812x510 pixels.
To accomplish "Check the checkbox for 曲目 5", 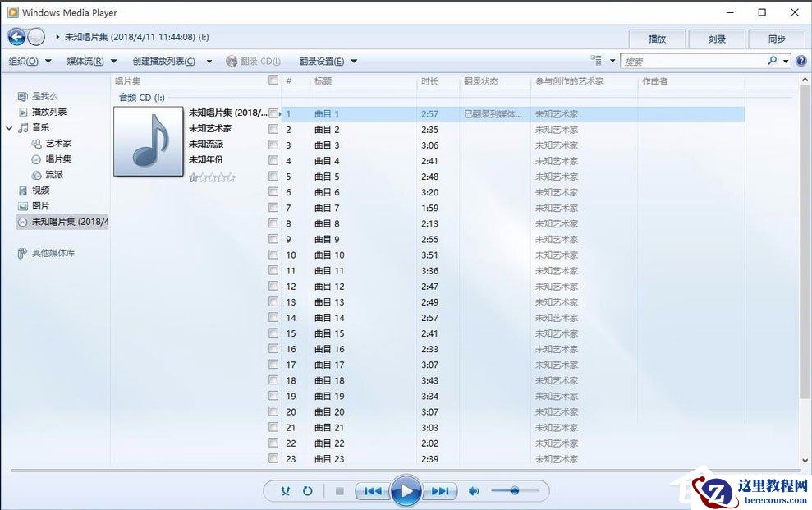I will (273, 176).
